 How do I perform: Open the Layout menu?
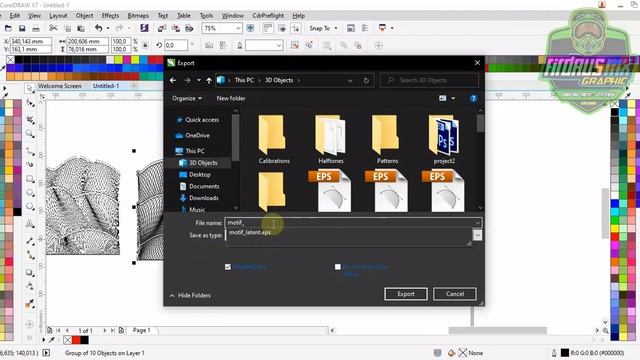click(58, 16)
